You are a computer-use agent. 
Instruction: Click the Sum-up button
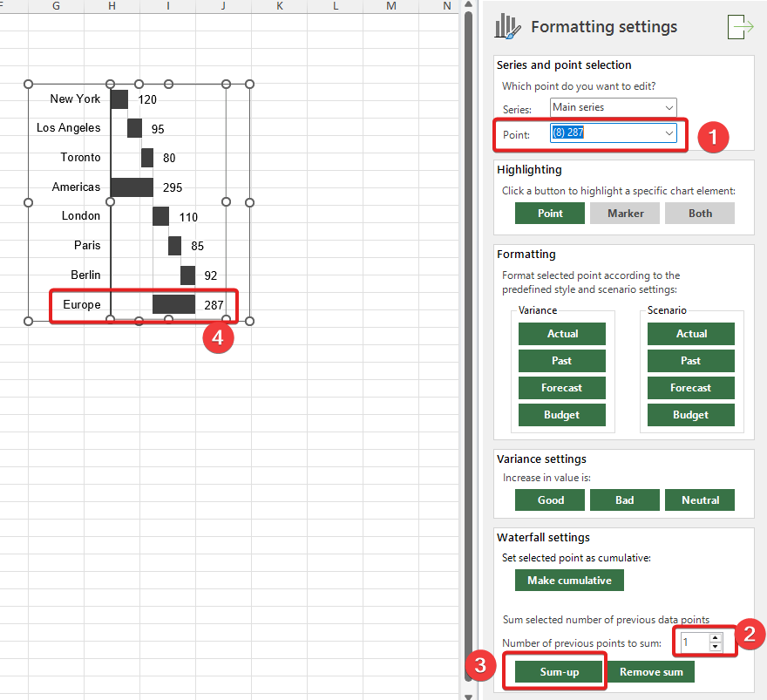point(559,672)
